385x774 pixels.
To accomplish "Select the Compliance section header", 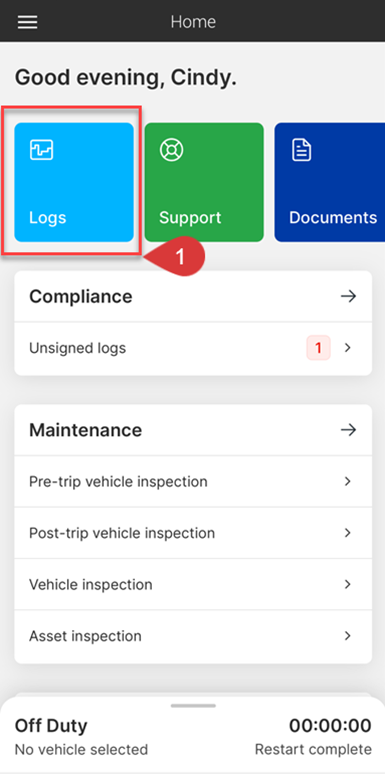I will (x=193, y=297).
